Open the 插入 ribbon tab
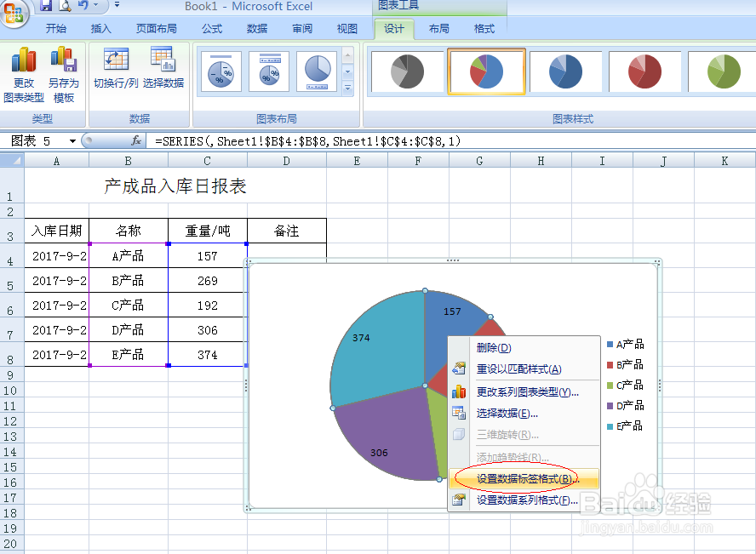756x554 pixels. point(100,29)
